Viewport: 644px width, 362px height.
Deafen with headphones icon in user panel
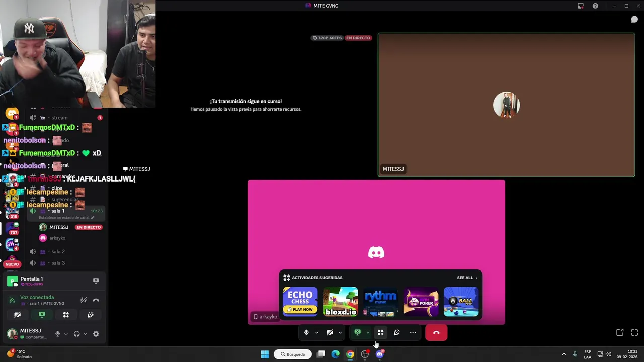click(x=76, y=334)
